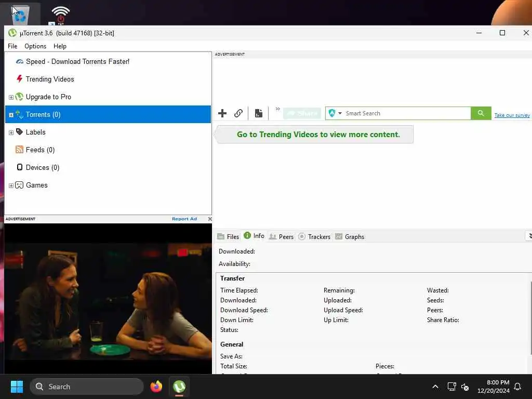Collapse the detail pane with chevron button
The image size is (532, 399).
point(529,236)
